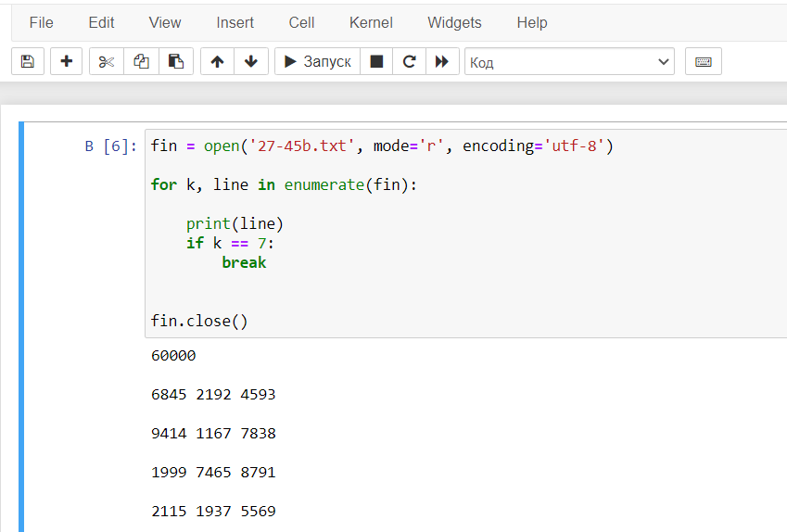Move the cell up with up arrow
This screenshot has width=787, height=532.
coord(217,61)
